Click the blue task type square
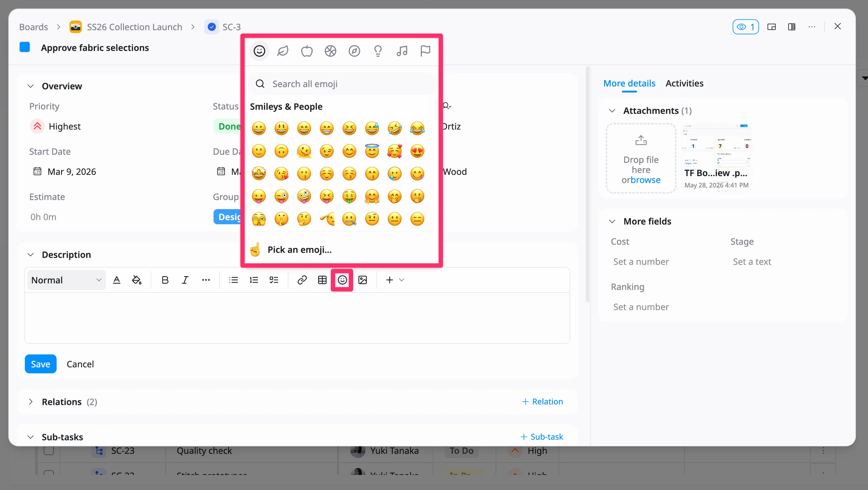Viewport: 868px width, 490px height. tap(25, 47)
